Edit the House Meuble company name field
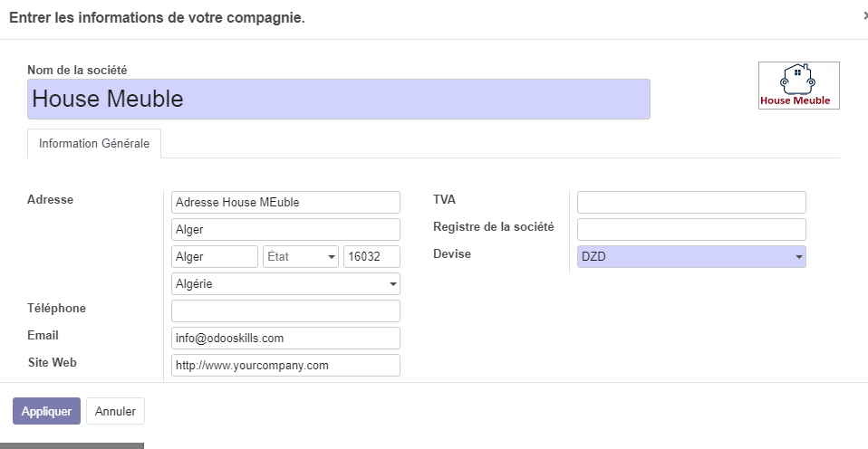Viewport: 868px width, 449px height. pyautogui.click(x=338, y=100)
